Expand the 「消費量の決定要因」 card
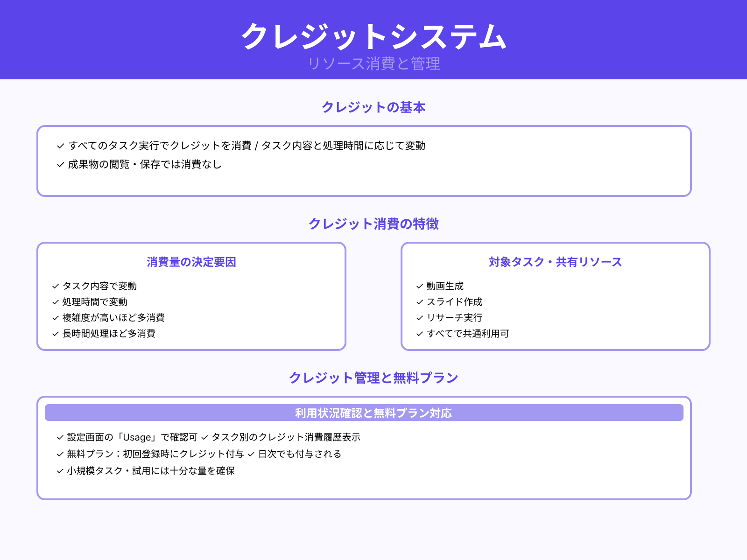 point(190,262)
